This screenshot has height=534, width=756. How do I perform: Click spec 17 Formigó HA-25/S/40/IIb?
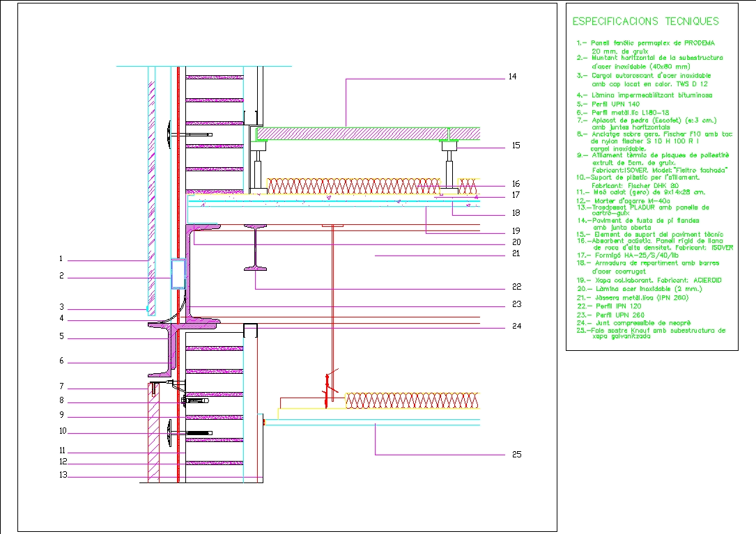click(x=627, y=254)
